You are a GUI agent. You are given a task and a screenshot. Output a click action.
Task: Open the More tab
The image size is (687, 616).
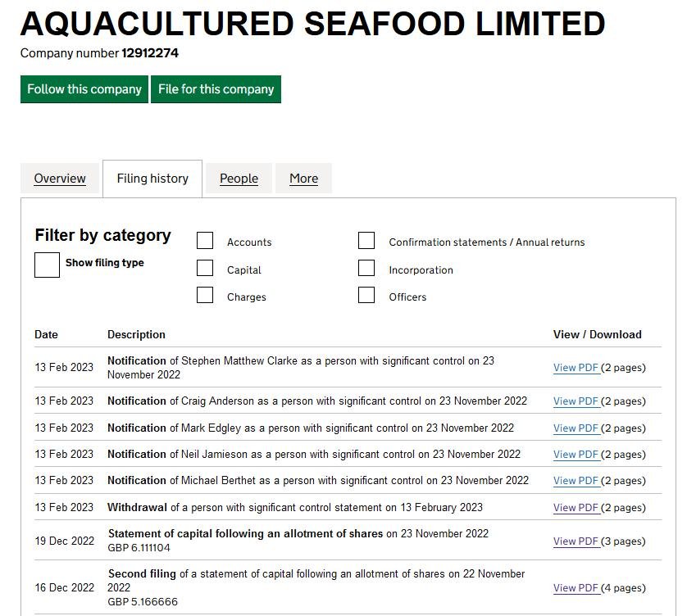point(303,179)
